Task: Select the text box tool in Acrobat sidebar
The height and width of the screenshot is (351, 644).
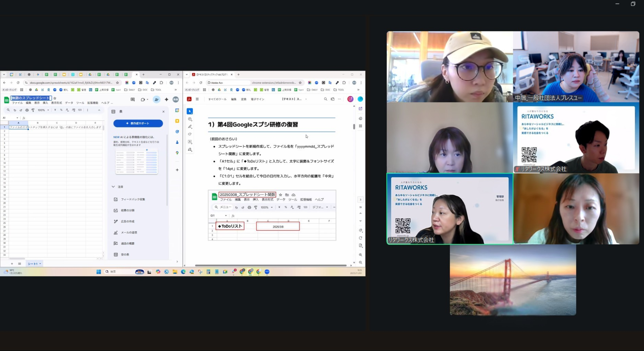Action: pyautogui.click(x=190, y=142)
